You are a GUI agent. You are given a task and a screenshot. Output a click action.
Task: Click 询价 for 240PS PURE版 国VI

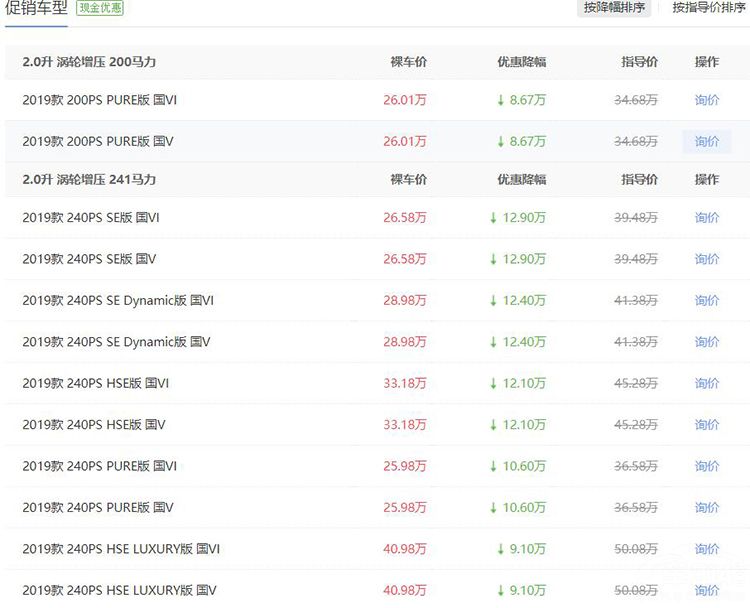click(x=707, y=466)
